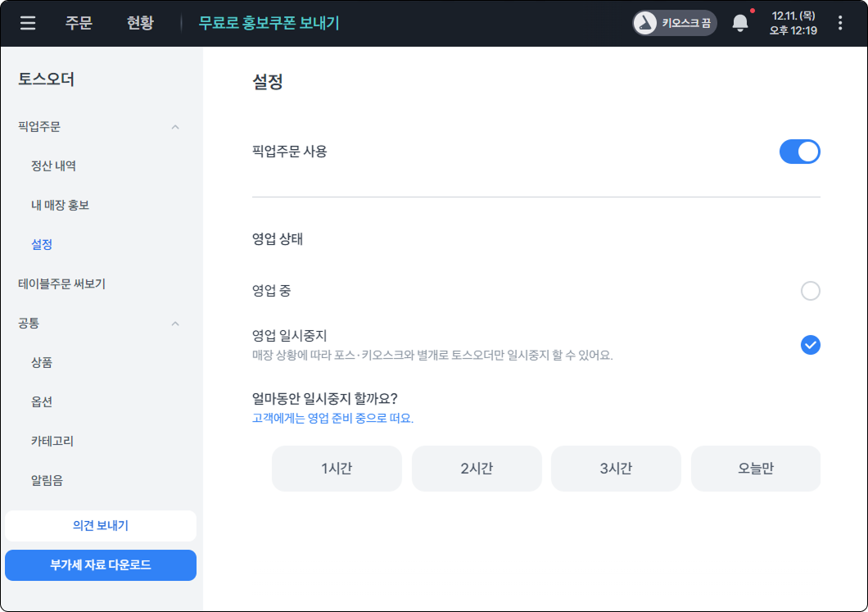Go to 내 매장 홍보 page
The width and height of the screenshot is (868, 612).
[60, 206]
